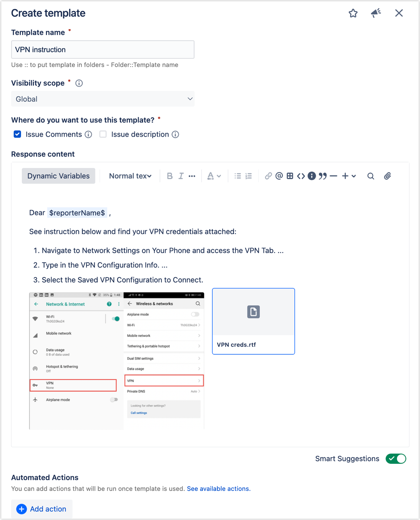Click the search magnifier icon in editor toolbar
420x520 pixels.
[x=371, y=176]
